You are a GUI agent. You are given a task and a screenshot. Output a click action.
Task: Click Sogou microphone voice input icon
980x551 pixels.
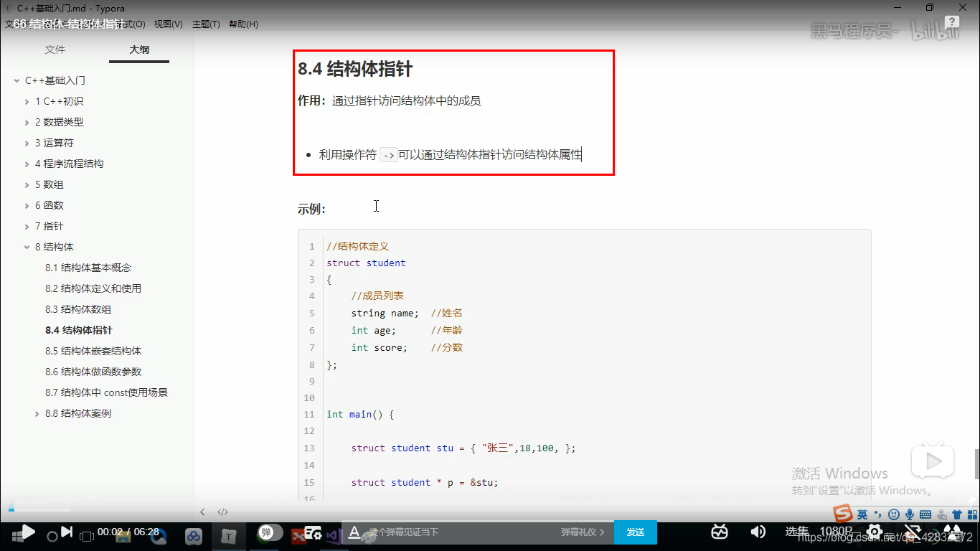coord(910,514)
